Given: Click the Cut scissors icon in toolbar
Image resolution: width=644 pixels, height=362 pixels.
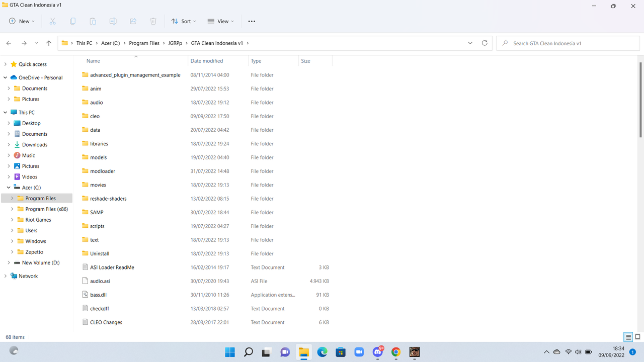Looking at the screenshot, I should tap(52, 21).
